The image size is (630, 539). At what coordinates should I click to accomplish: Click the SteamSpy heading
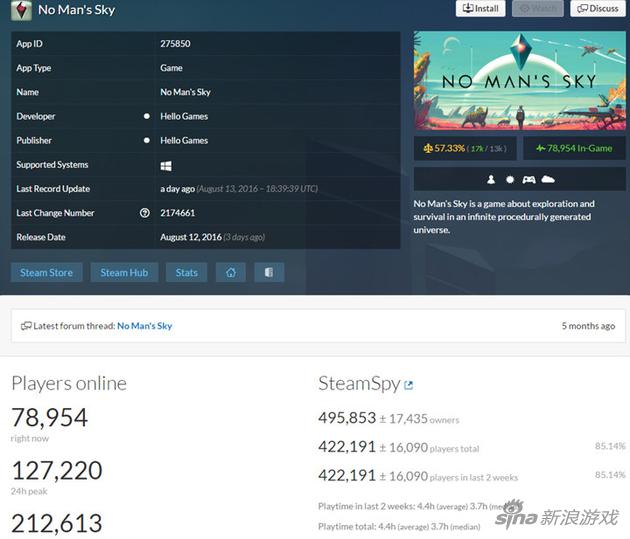click(x=359, y=384)
